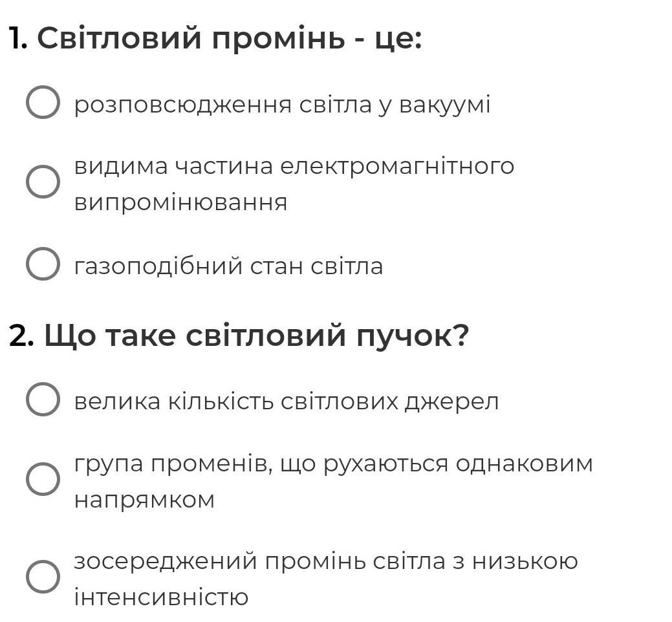672x622 pixels.
Task: Click text 'група променів, що рухаються однаковим'
Action: (x=332, y=464)
